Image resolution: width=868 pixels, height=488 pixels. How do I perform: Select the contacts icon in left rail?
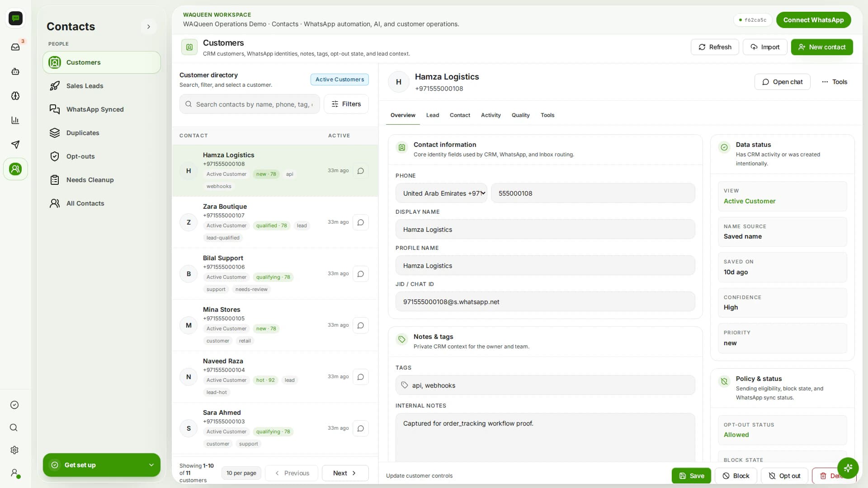15,169
